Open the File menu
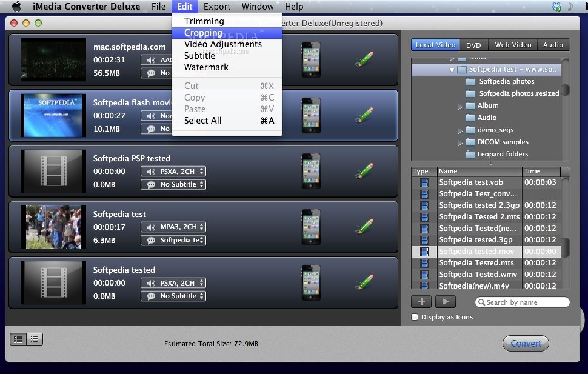588x374 pixels. pos(158,7)
